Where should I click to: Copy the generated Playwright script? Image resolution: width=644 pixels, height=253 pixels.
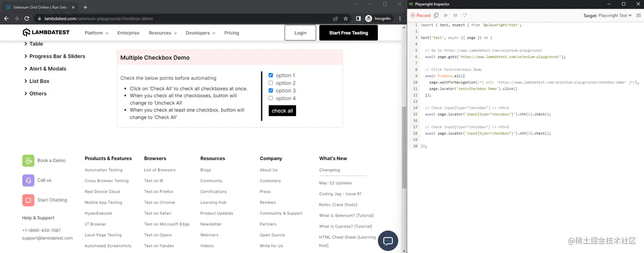pos(435,15)
